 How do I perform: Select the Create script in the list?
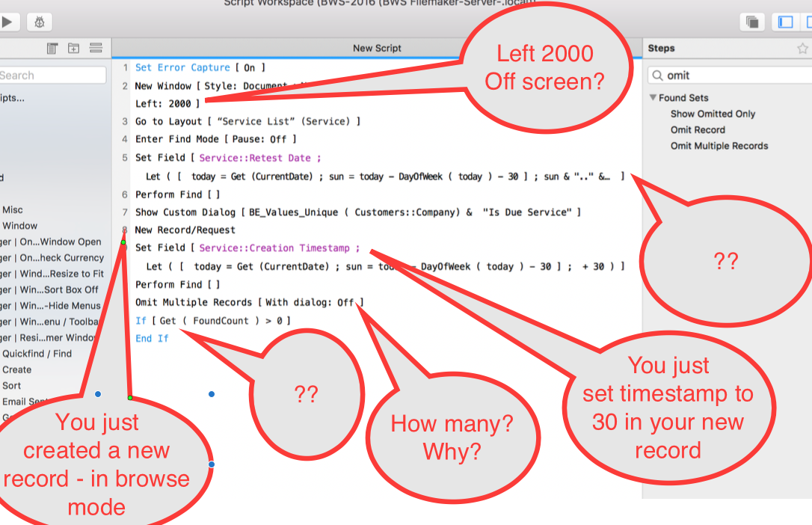click(16, 369)
